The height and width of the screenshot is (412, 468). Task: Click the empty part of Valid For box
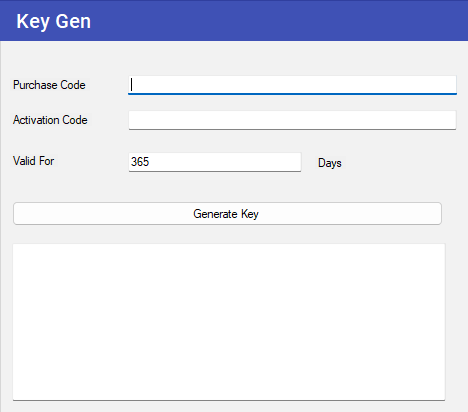233,162
